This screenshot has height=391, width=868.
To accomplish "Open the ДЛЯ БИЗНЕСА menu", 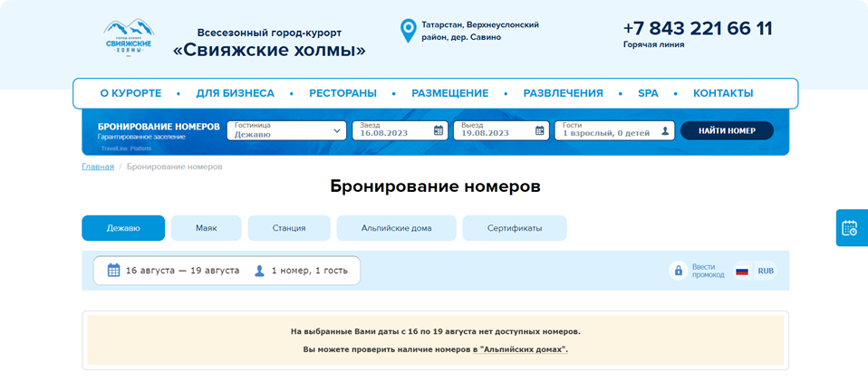I will 236,93.
